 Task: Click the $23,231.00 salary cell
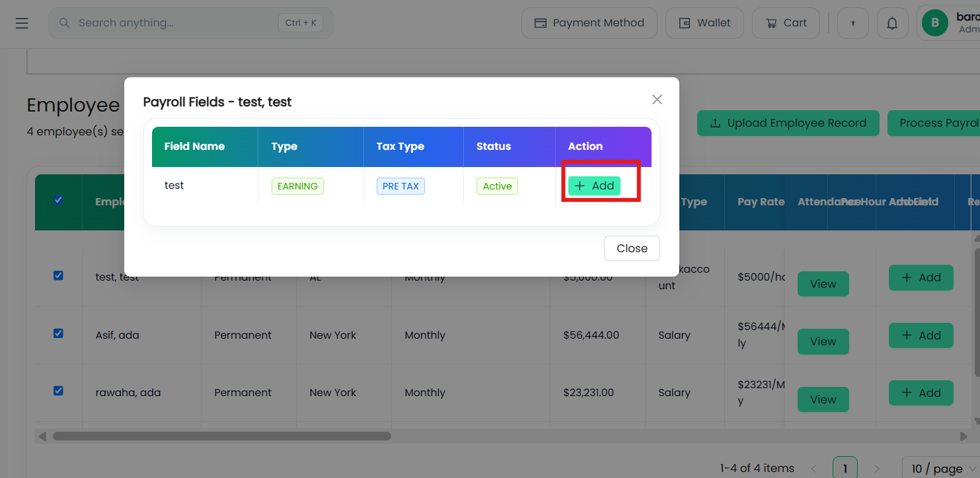(589, 393)
